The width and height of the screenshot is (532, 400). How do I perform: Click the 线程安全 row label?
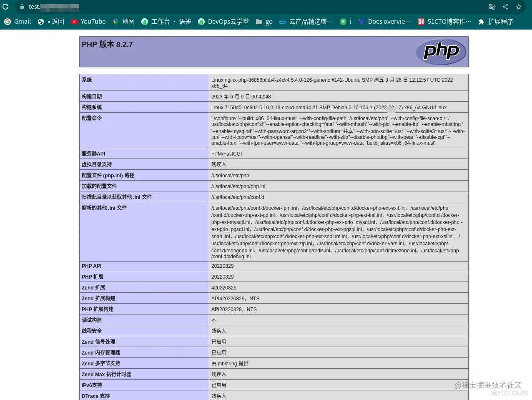[x=92, y=331]
